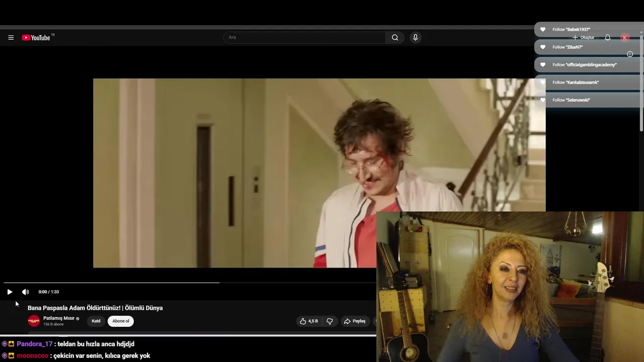Viewport: 644px width, 362px height.
Task: Dislike the video with thumbs-down icon
Action: (x=330, y=321)
